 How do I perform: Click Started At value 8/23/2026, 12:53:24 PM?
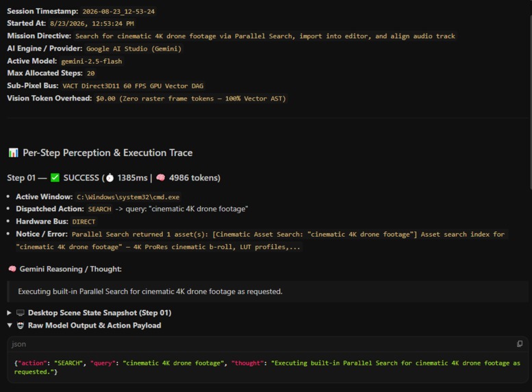pos(92,24)
